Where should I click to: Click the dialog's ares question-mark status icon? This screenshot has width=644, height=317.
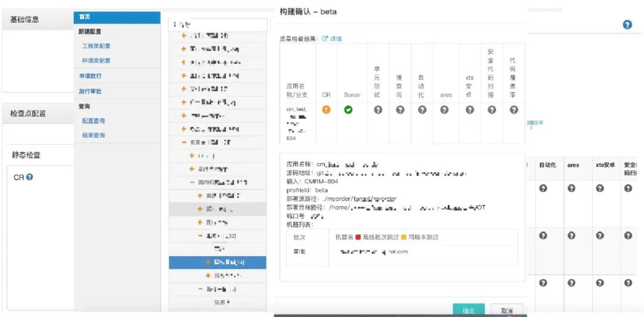444,110
